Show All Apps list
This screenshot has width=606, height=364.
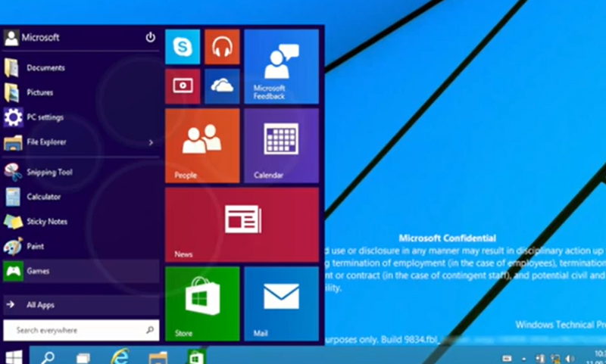[81, 305]
